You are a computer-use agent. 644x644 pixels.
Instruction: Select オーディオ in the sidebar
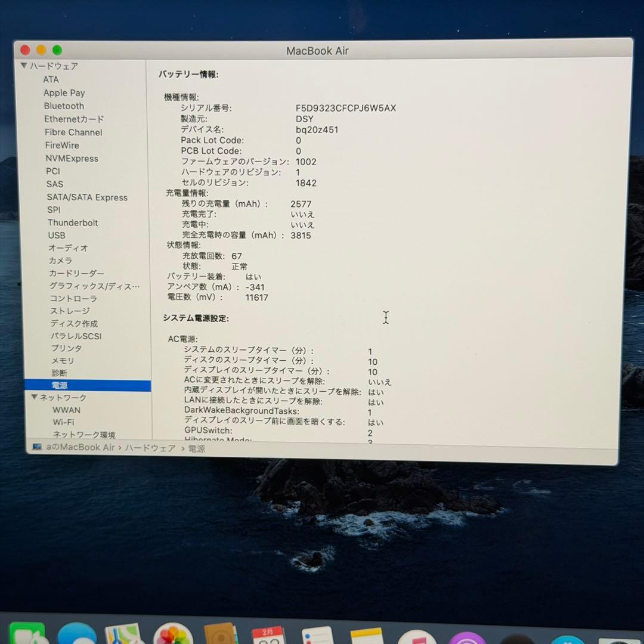pos(68,248)
